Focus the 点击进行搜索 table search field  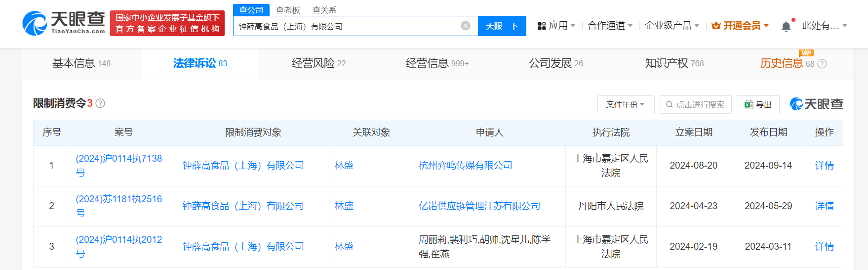pyautogui.click(x=695, y=105)
